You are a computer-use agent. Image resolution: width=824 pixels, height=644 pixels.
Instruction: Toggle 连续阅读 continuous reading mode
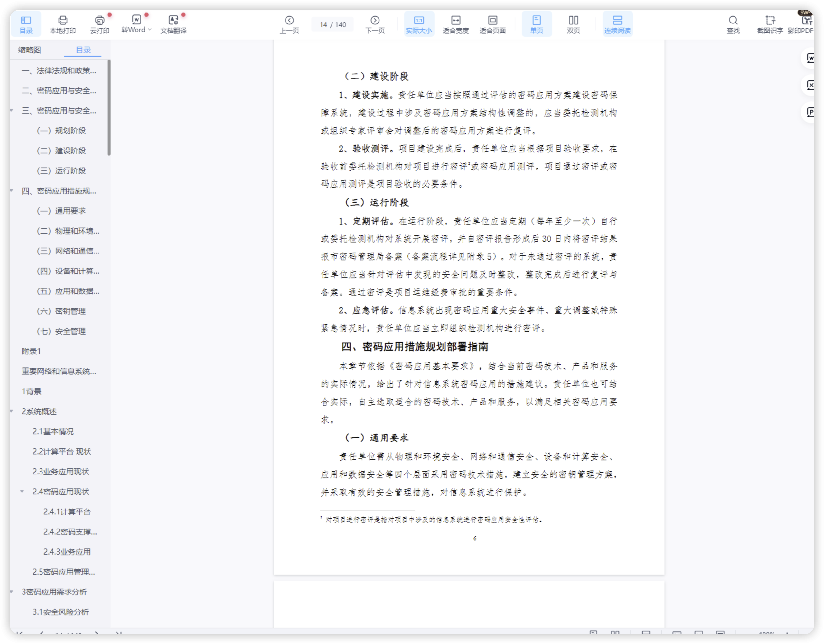(617, 23)
